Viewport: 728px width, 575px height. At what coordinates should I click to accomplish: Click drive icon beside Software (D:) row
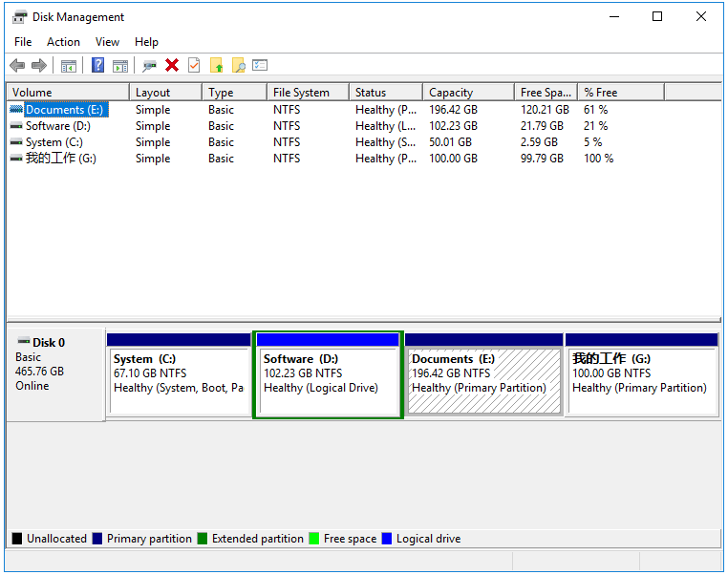click(x=16, y=126)
